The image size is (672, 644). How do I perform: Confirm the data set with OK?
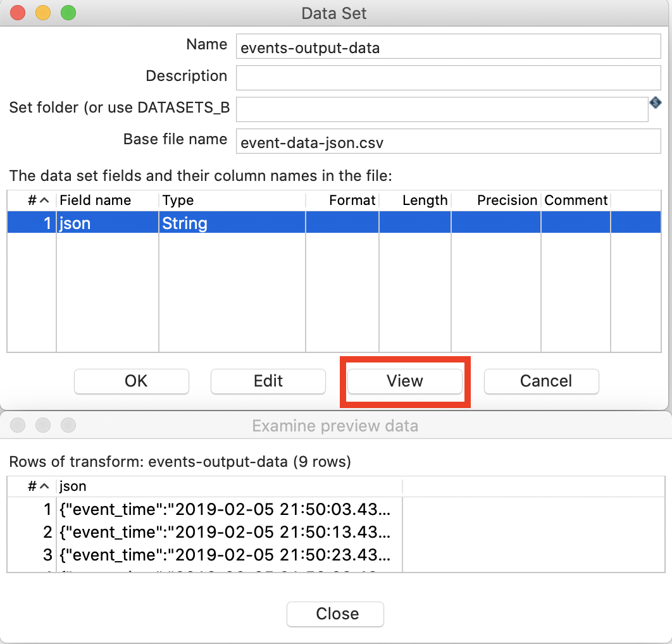pos(132,381)
